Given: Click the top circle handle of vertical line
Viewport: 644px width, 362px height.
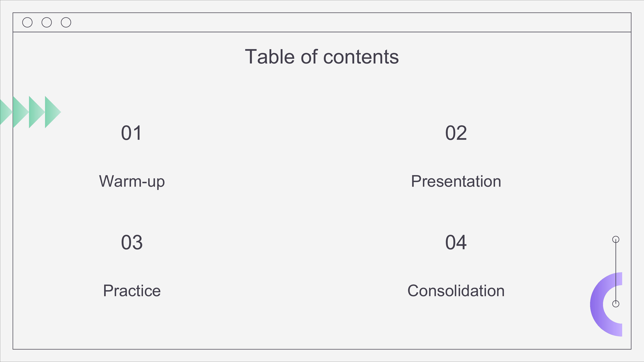Looking at the screenshot, I should click(616, 239).
